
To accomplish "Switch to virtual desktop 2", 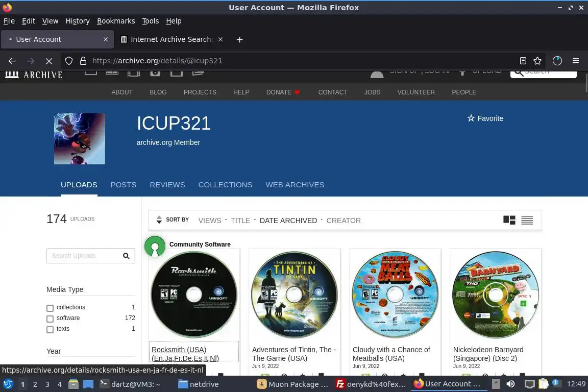I will coord(35,384).
